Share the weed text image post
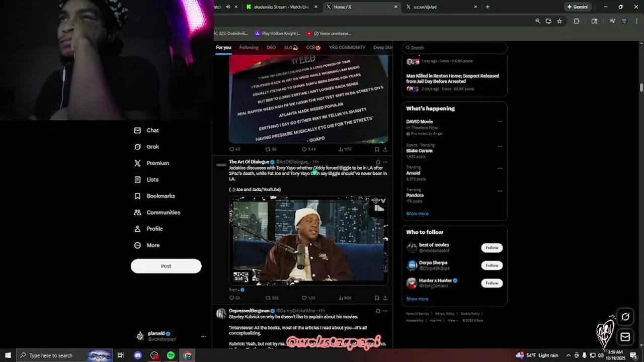The height and width of the screenshot is (362, 644). [385, 149]
